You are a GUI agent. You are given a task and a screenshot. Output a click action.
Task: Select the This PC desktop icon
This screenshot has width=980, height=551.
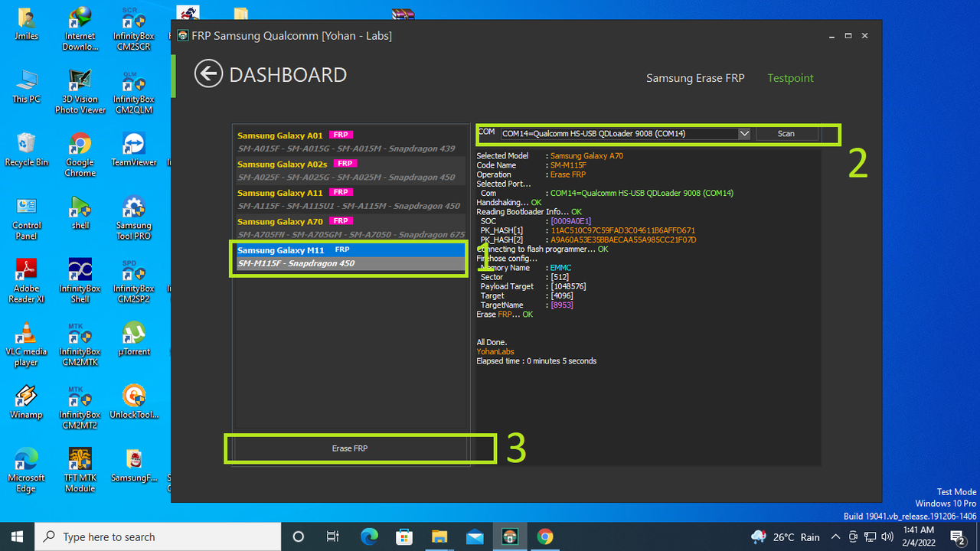tap(26, 86)
